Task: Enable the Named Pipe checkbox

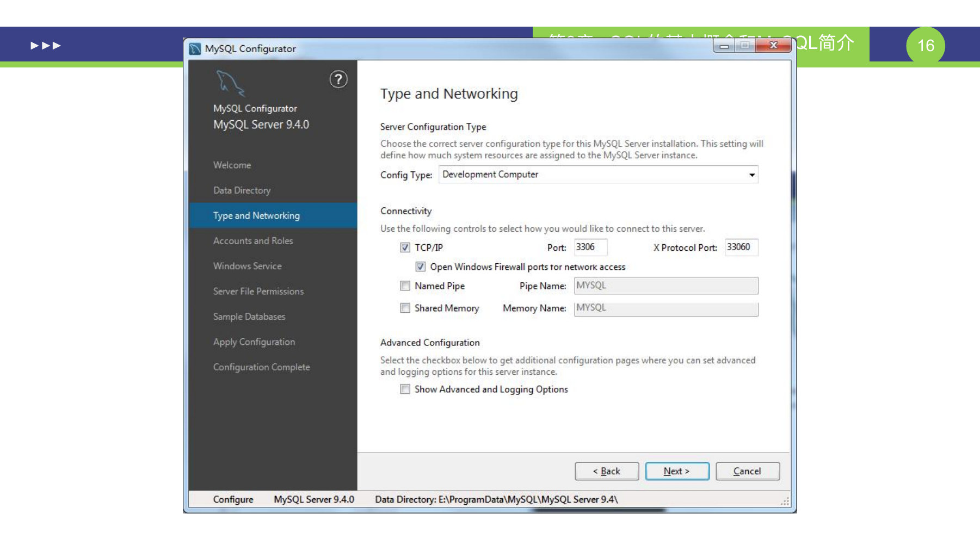Action: (x=405, y=286)
